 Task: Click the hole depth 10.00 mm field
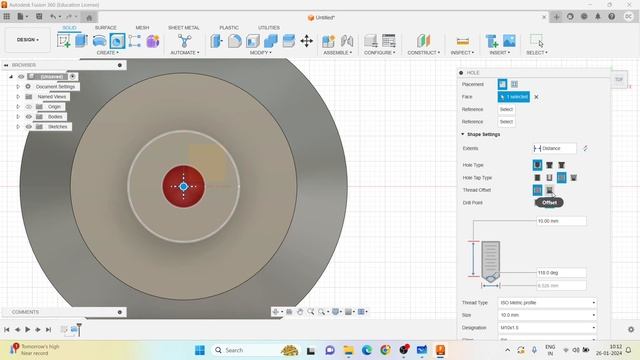pos(562,221)
